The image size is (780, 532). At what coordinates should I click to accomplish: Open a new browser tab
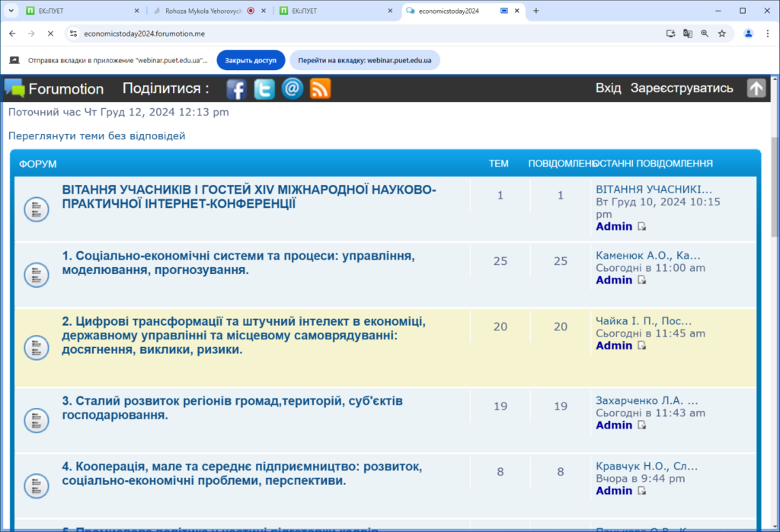(535, 11)
